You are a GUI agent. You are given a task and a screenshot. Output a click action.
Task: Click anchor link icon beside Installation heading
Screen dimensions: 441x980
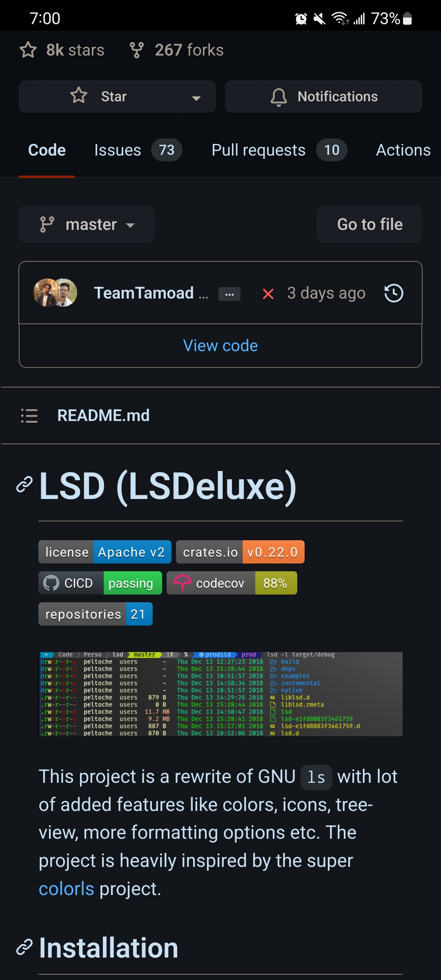click(24, 947)
